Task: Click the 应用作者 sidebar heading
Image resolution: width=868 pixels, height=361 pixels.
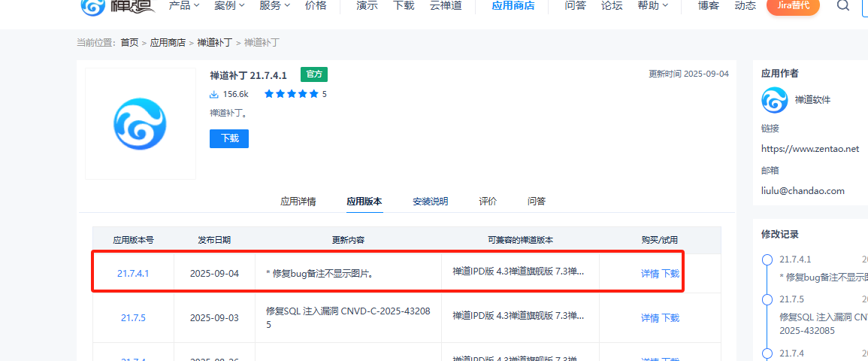Action: click(x=780, y=74)
